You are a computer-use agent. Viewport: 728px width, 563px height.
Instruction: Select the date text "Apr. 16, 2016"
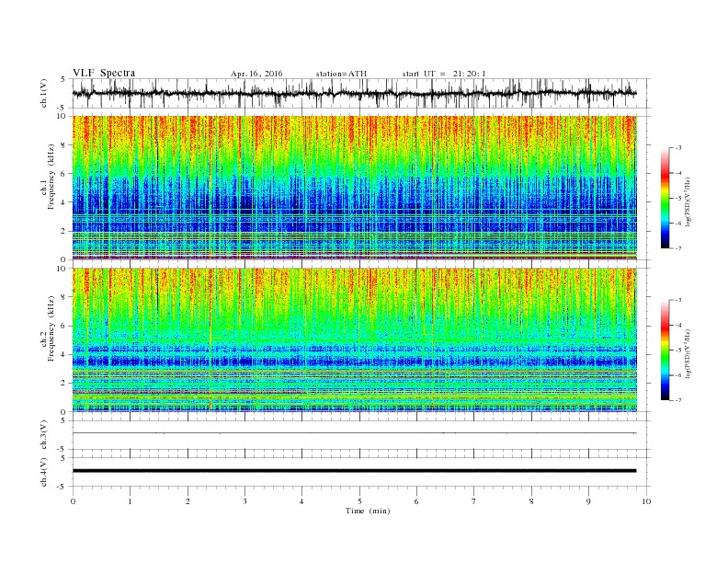coord(256,74)
